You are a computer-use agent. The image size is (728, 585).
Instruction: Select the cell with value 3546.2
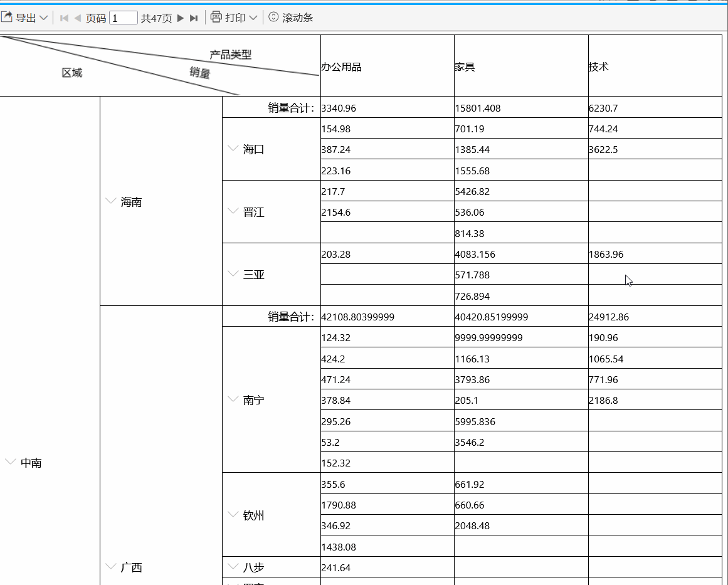point(521,442)
